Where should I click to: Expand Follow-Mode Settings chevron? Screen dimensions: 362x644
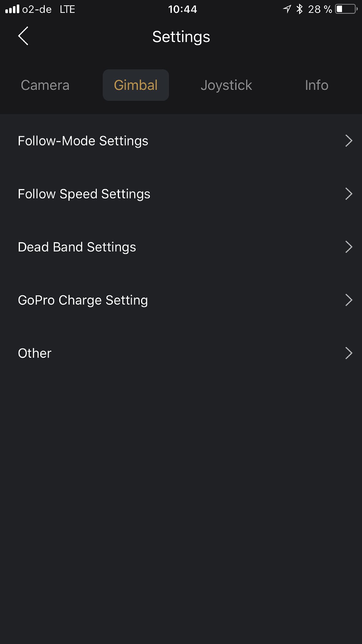348,141
